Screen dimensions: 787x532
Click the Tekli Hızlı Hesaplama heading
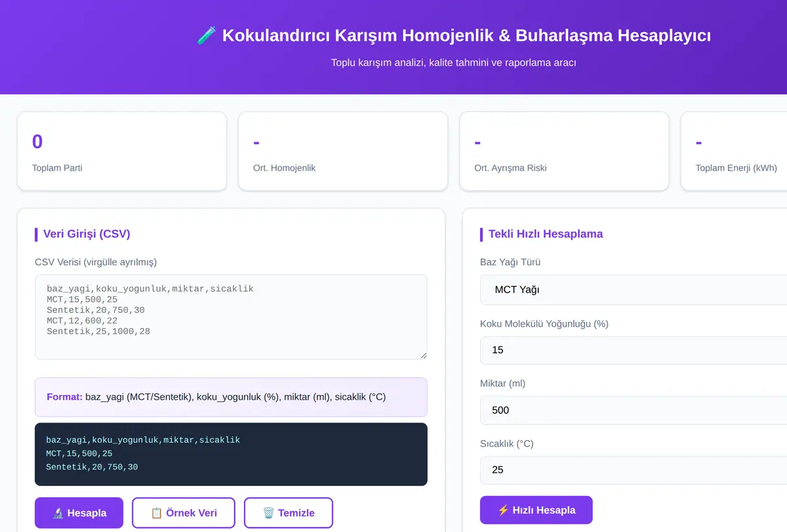click(x=546, y=234)
